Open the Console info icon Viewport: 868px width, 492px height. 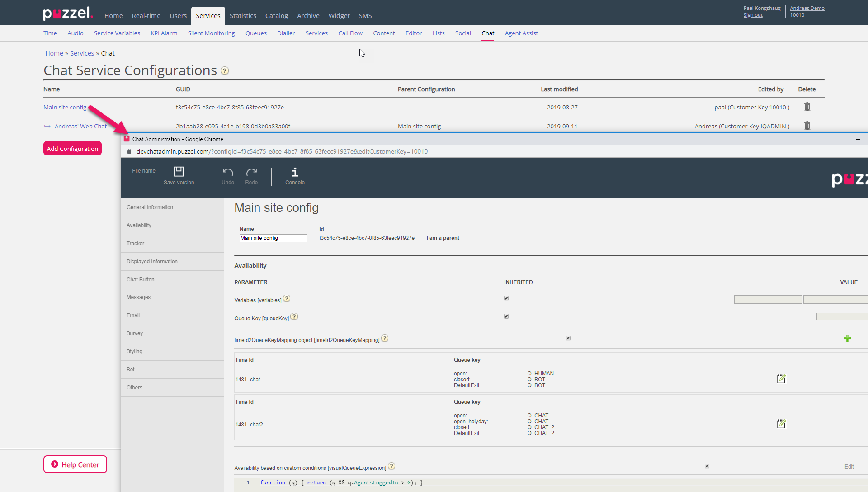pyautogui.click(x=295, y=172)
